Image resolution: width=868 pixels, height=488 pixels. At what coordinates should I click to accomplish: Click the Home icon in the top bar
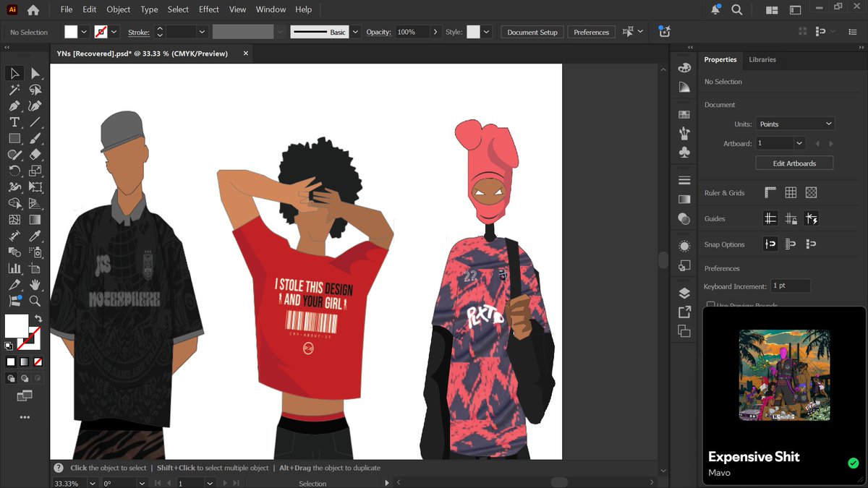[33, 10]
